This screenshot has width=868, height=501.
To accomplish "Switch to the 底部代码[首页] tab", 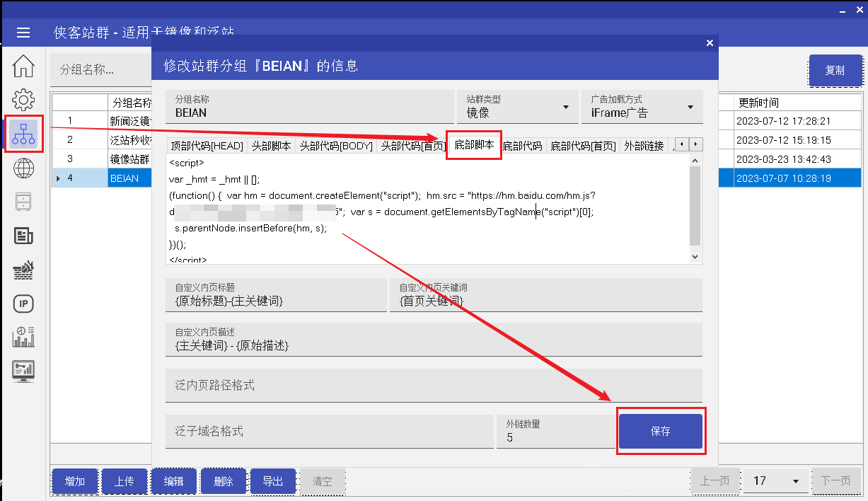I will pos(584,146).
